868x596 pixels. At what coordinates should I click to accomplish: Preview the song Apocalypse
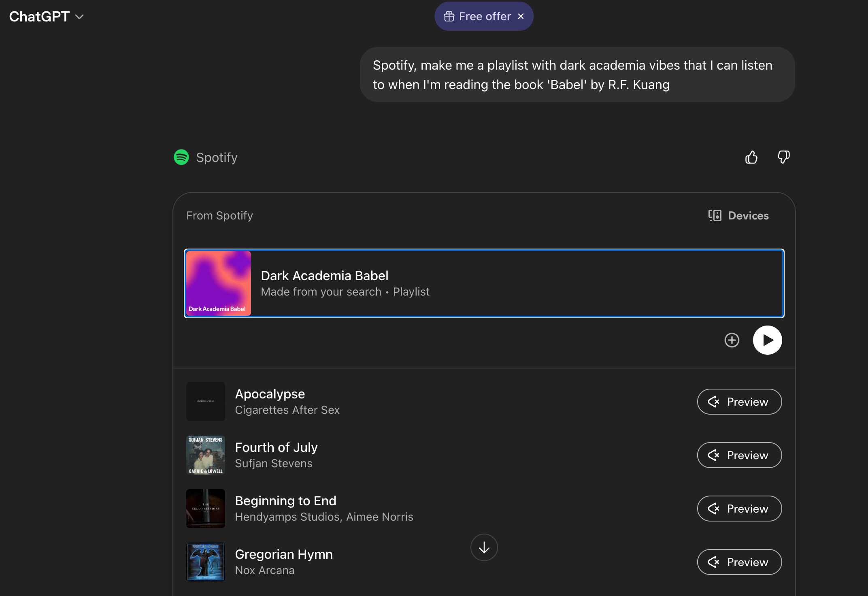(x=739, y=402)
